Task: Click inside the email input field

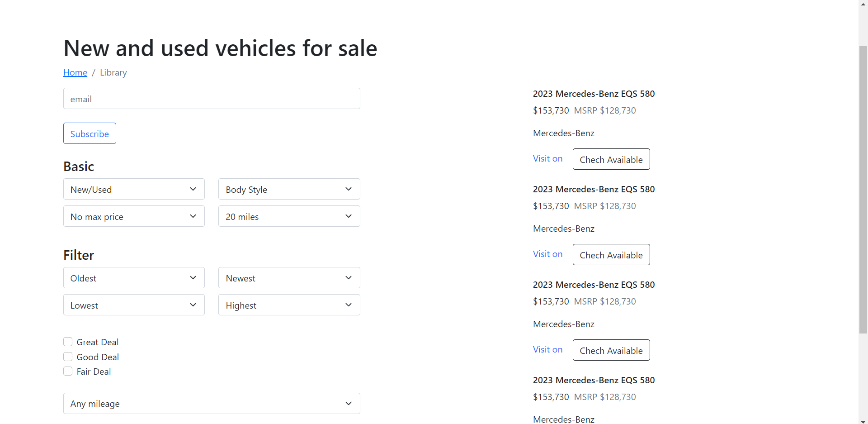Action: [212, 98]
